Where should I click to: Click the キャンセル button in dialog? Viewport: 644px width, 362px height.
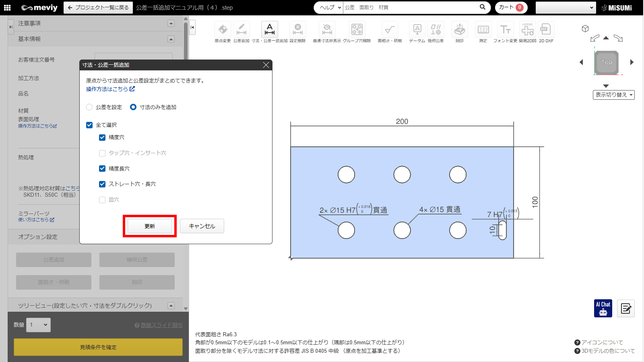tap(202, 226)
